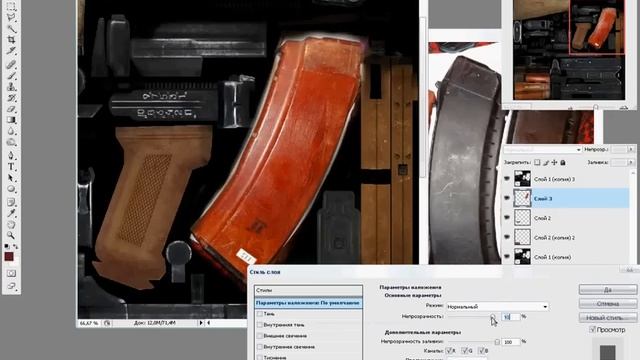Open the Стили list header

[x=308, y=290]
